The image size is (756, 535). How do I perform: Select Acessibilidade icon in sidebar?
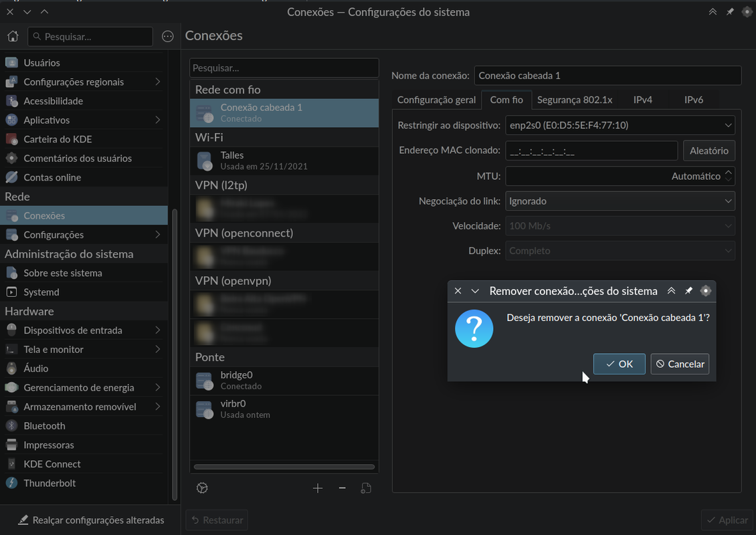pos(11,101)
